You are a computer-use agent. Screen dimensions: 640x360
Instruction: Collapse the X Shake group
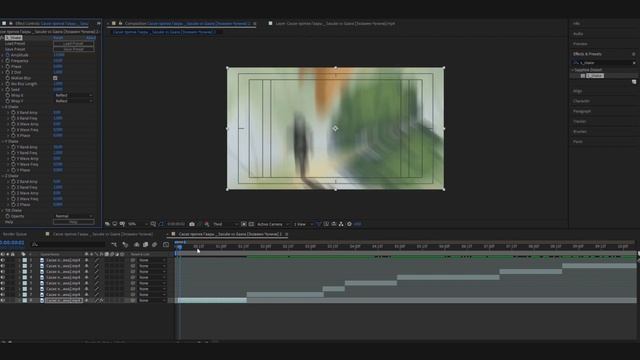pos(3,107)
